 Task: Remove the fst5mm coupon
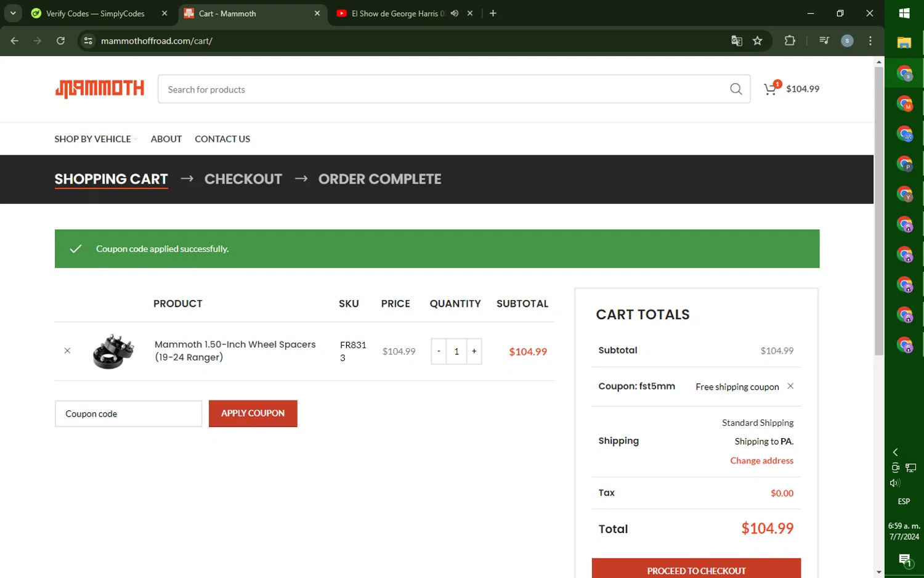(x=790, y=386)
